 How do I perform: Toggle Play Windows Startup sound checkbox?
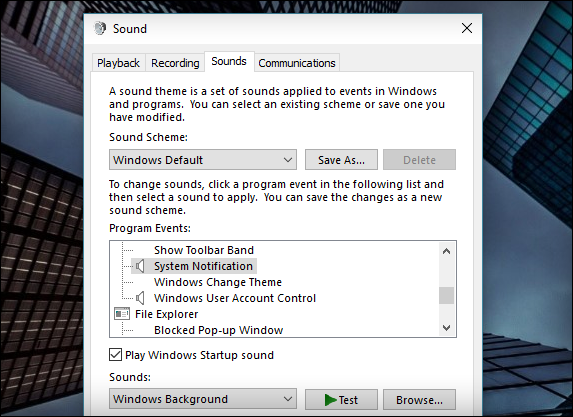(115, 355)
